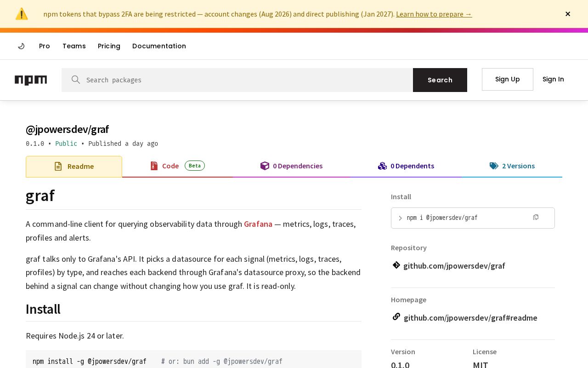Viewport: 588px width, 368px height.
Task: Open the npm logo home link
Action: (31, 80)
